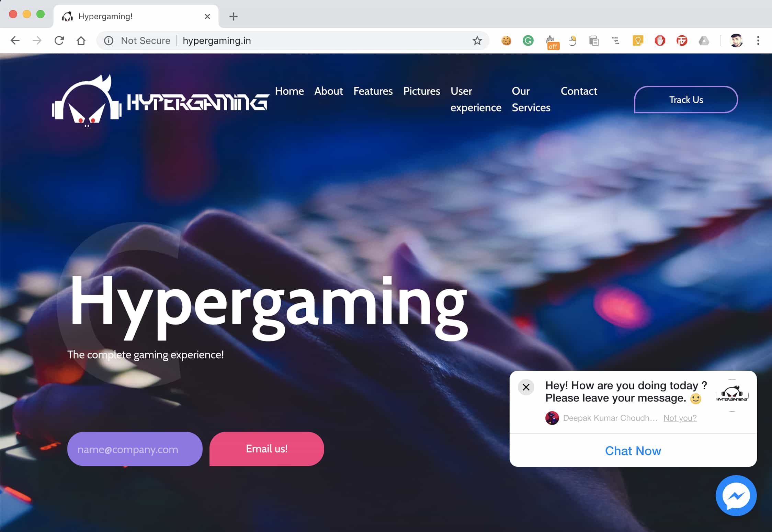Click the Hypergaming avatar in chat popup
The height and width of the screenshot is (532, 772).
click(732, 395)
